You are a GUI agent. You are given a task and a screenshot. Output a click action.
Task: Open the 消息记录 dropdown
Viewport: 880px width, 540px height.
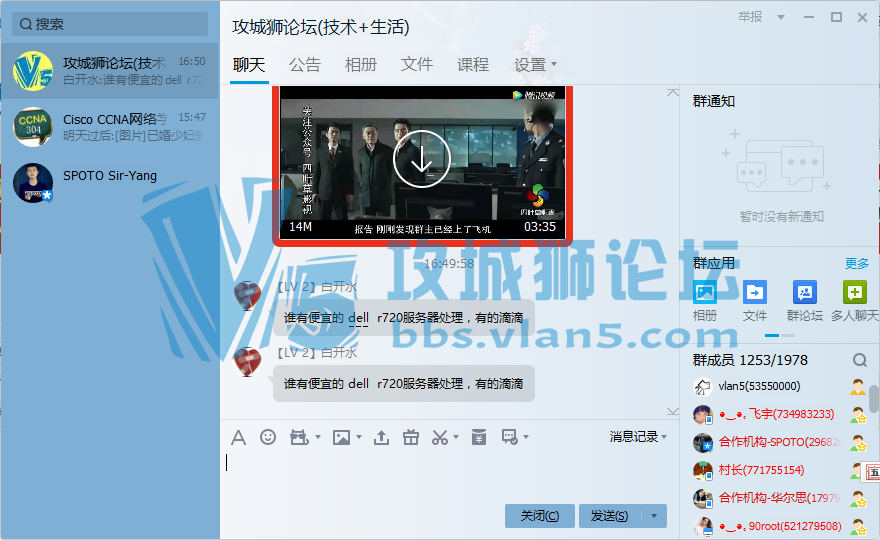(x=638, y=436)
